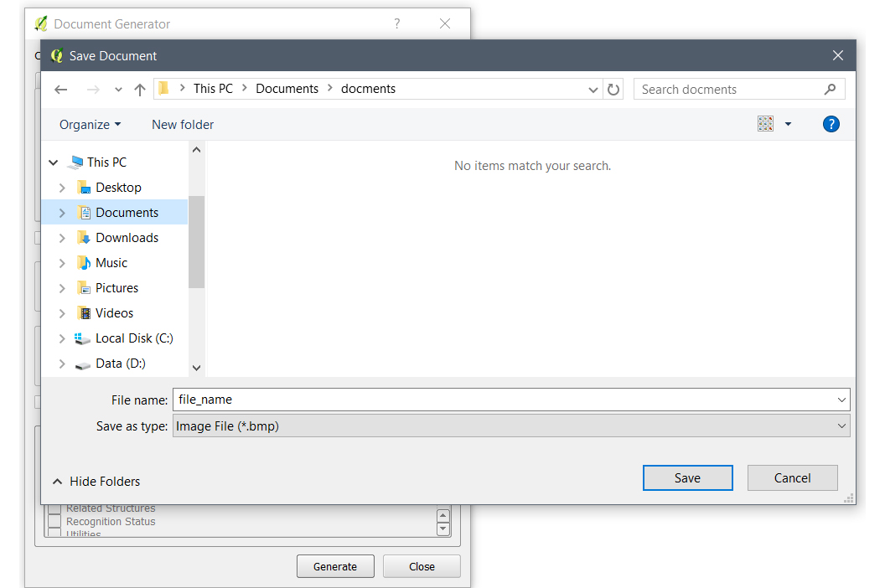Click New folder in the toolbar
This screenshot has width=885, height=588.
pyautogui.click(x=183, y=125)
